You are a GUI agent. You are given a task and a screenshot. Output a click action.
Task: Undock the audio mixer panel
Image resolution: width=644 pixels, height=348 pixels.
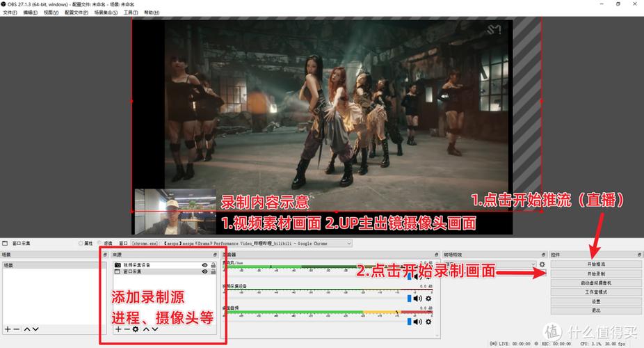437,255
